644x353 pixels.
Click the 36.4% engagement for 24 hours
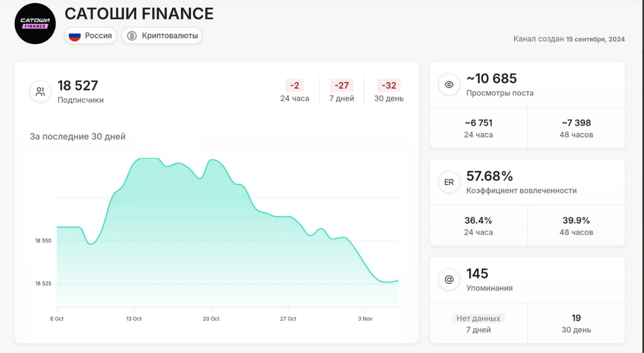tap(478, 220)
